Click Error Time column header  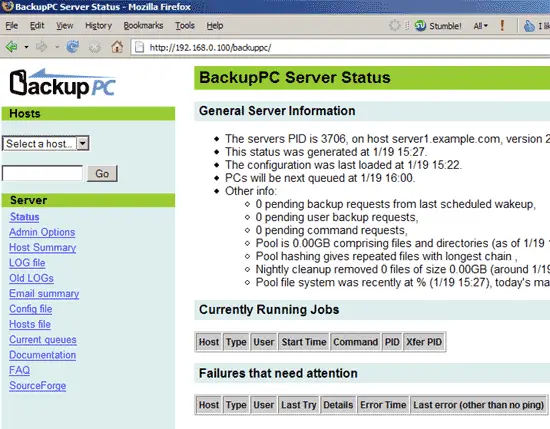[x=383, y=405]
